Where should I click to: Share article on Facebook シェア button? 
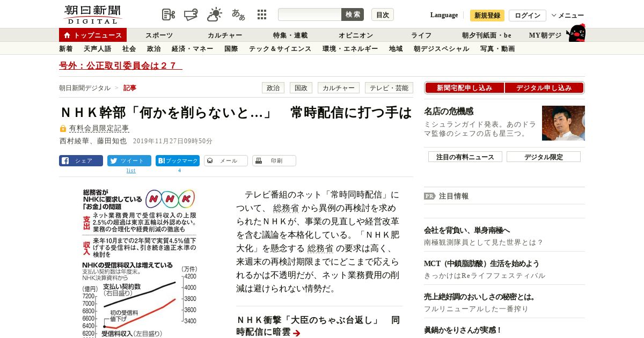tap(81, 160)
